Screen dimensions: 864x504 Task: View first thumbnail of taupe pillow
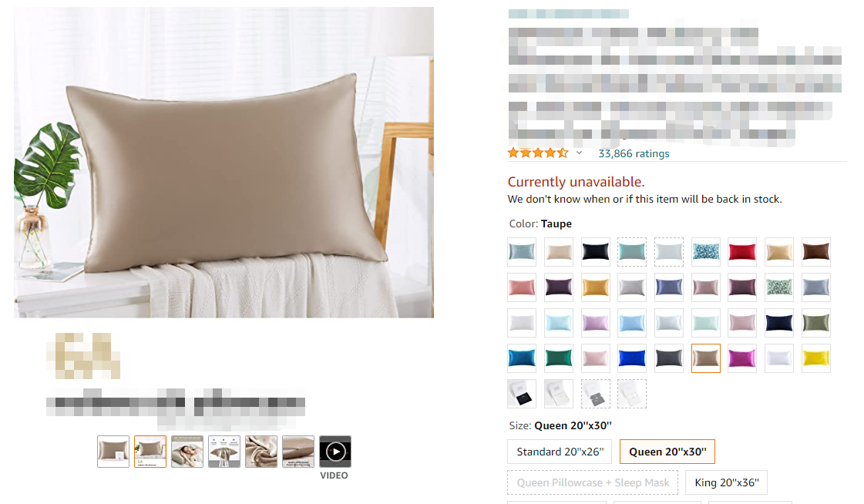tap(113, 452)
